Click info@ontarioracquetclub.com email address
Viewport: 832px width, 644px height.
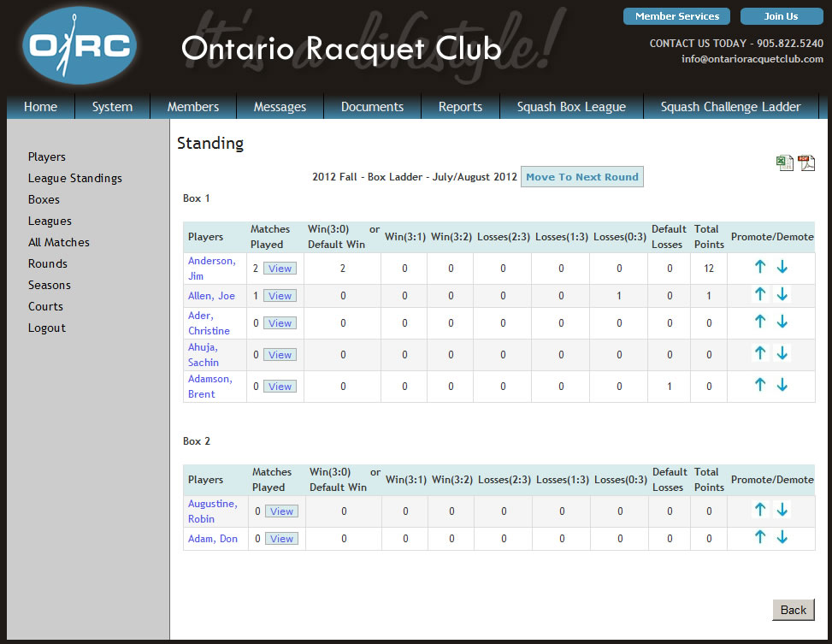(752, 59)
